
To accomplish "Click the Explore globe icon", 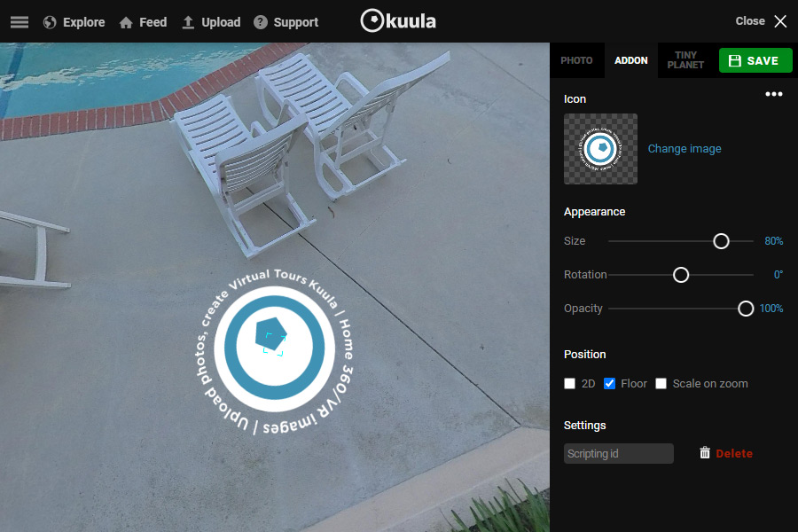I will pyautogui.click(x=50, y=22).
